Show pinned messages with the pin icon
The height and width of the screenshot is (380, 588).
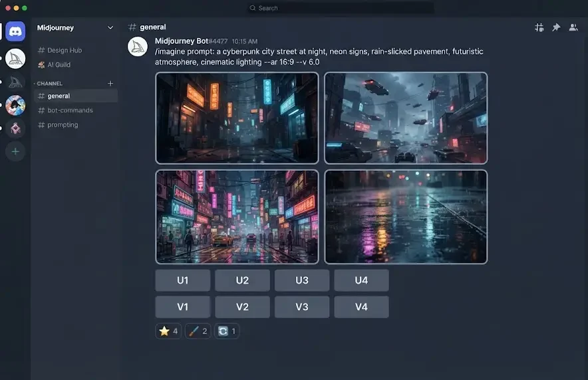(x=556, y=27)
